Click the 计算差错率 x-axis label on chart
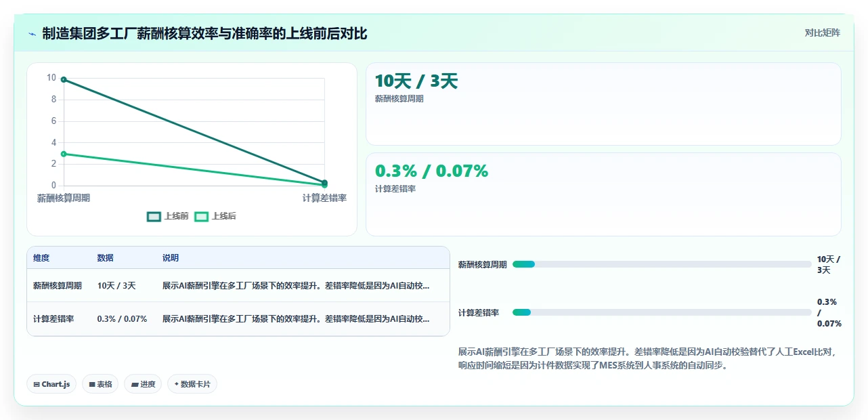The image size is (868, 420). pyautogui.click(x=324, y=198)
